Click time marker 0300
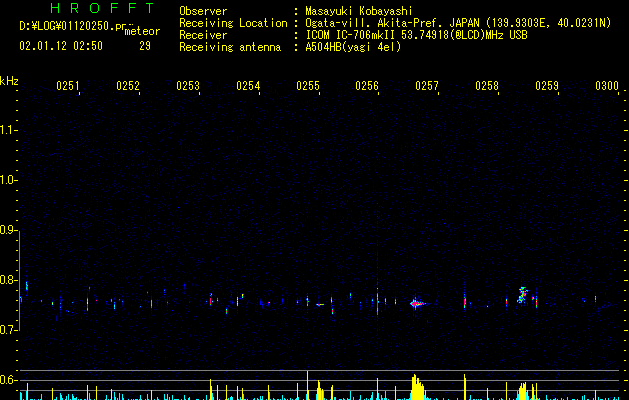629x400 pixels. coord(607,85)
